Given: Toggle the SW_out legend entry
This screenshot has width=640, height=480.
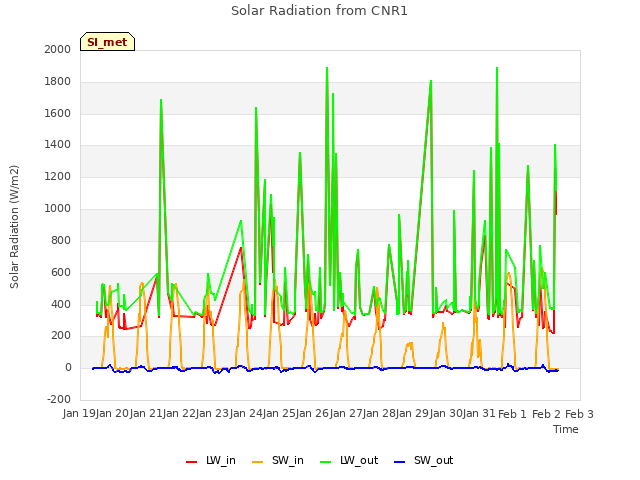Looking at the screenshot, I should pos(423,460).
